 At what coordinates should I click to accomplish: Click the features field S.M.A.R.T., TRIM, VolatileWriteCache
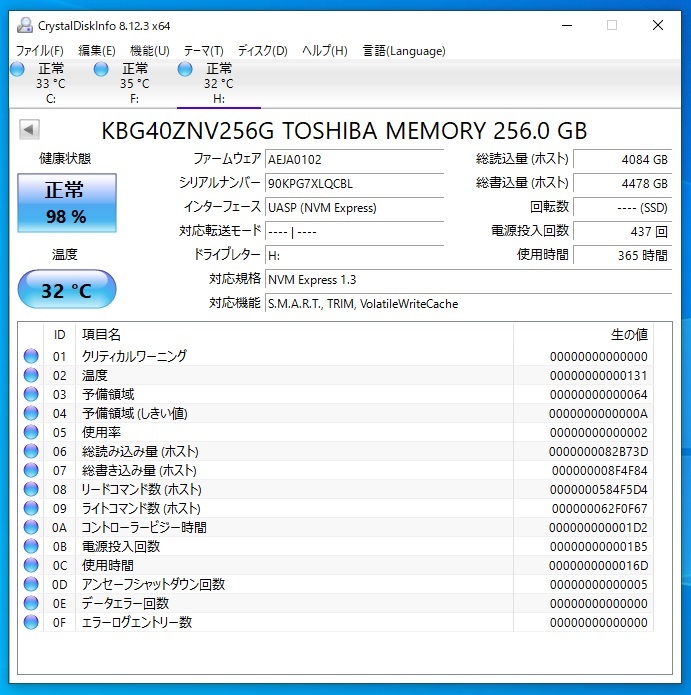pos(468,303)
